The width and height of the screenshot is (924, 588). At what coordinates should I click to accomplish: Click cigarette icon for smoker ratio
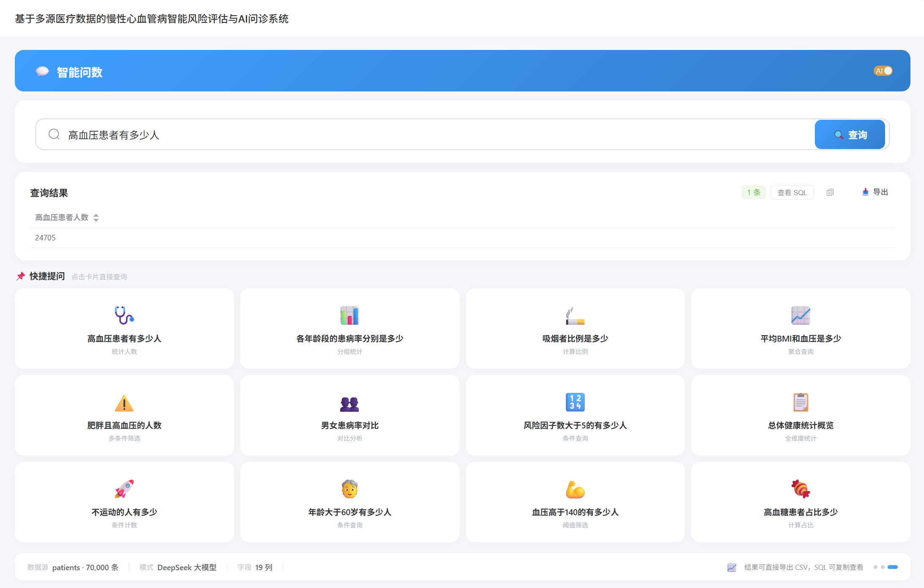[575, 315]
